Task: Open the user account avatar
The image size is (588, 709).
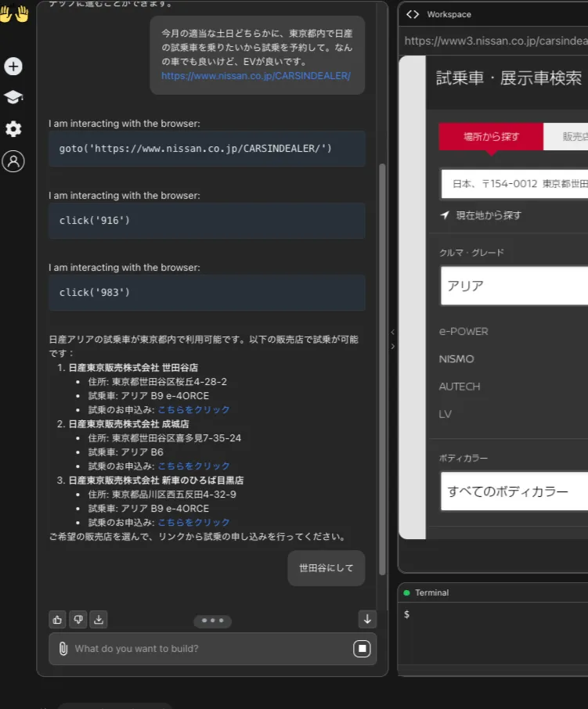Action: point(13,161)
